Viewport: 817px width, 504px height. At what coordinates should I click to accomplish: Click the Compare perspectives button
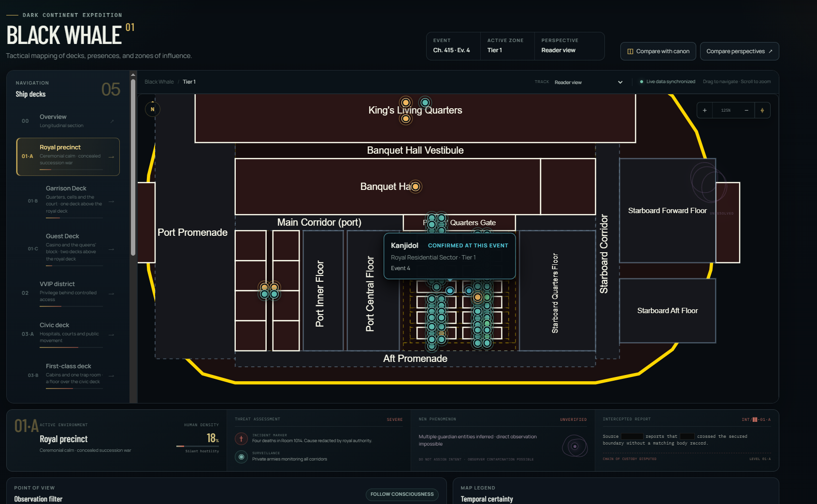[739, 51]
